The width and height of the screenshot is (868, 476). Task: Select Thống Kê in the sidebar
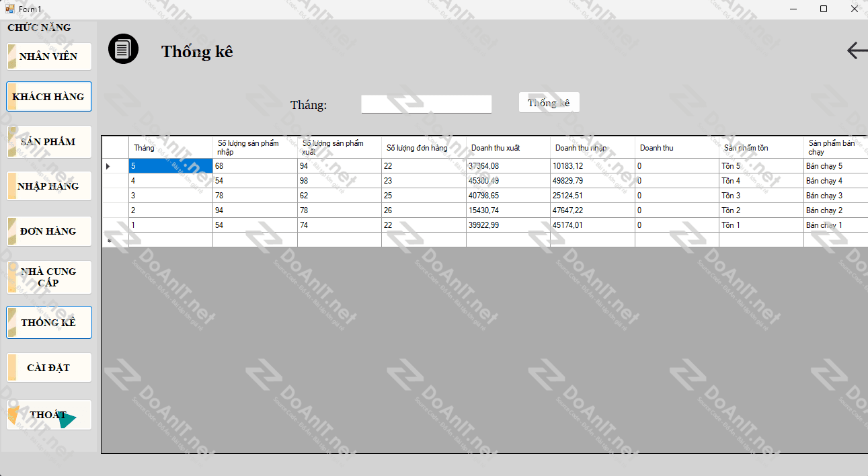(49, 323)
